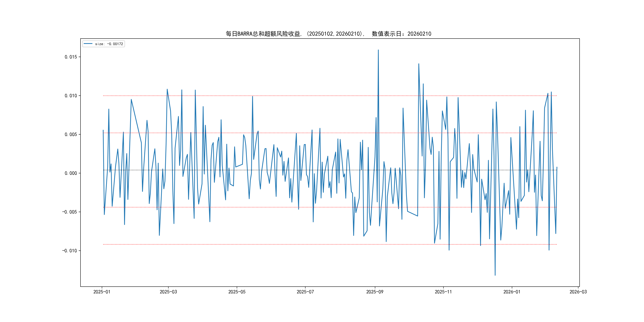The image size is (644, 322).
Task: Click the legend label 'size: -0.00172'
Action: 109,44
